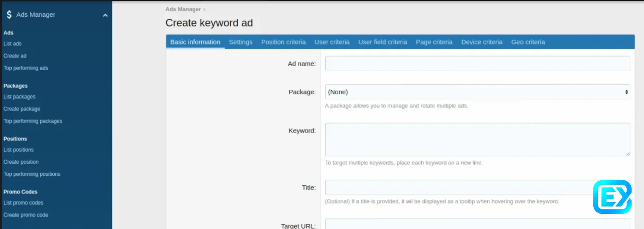644x229 pixels.
Task: Click the Promo Codes section heading
Action: [x=20, y=192]
